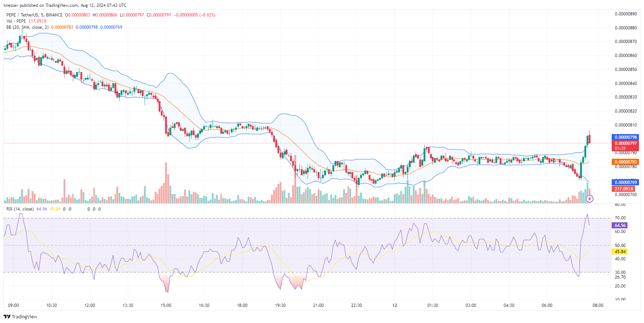The width and height of the screenshot is (644, 323).
Task: Click the 15:00 time-axis label
Action: pyautogui.click(x=166, y=305)
